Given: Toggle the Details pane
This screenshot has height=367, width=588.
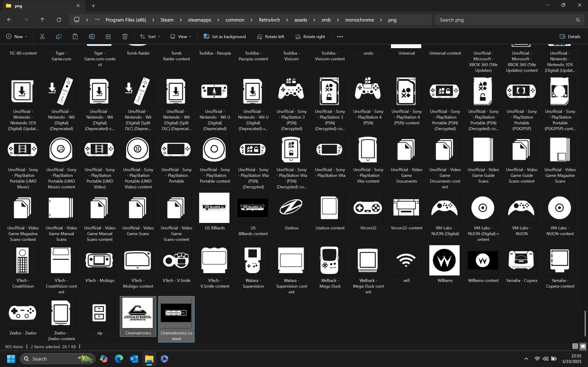Looking at the screenshot, I should tap(570, 37).
